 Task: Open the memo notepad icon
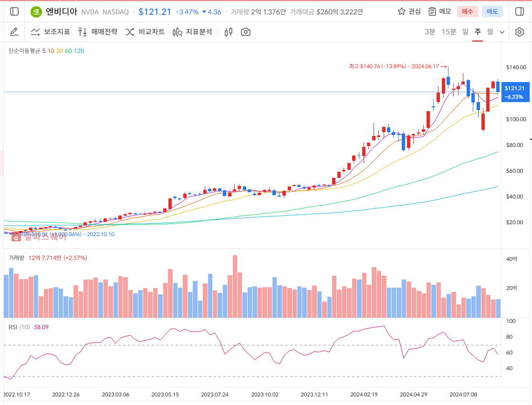point(432,11)
